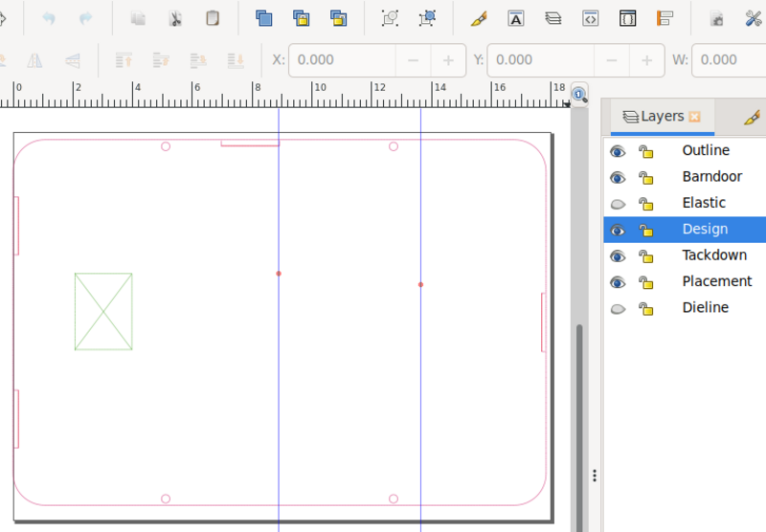The width and height of the screenshot is (766, 532).
Task: Raise selection one step icon
Action: [161, 60]
